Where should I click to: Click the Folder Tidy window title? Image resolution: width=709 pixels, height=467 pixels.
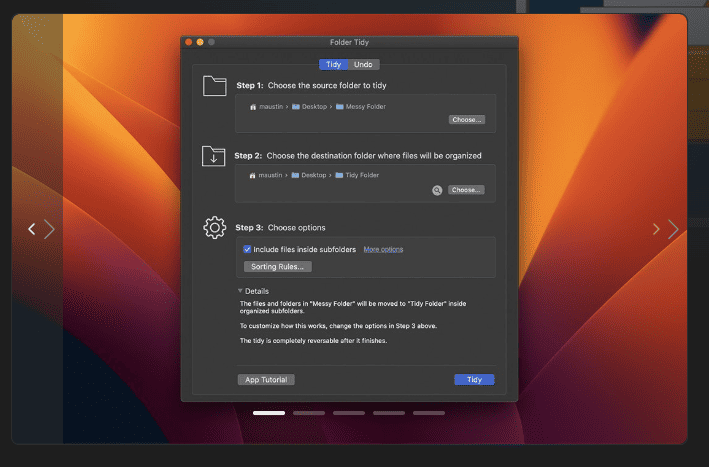pyautogui.click(x=350, y=42)
